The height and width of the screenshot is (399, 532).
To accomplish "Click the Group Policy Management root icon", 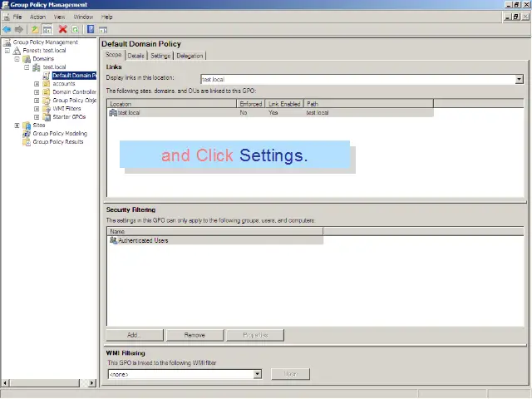I will (7, 42).
